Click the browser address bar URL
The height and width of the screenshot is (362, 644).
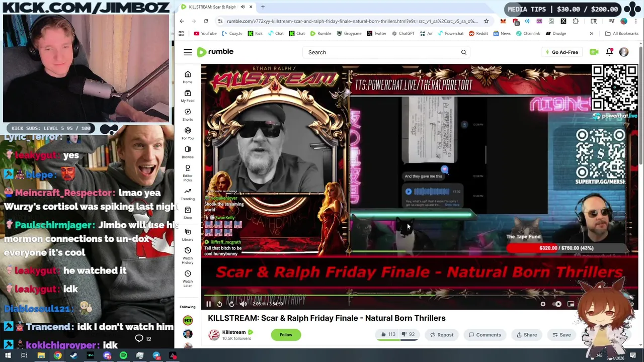[352, 21]
